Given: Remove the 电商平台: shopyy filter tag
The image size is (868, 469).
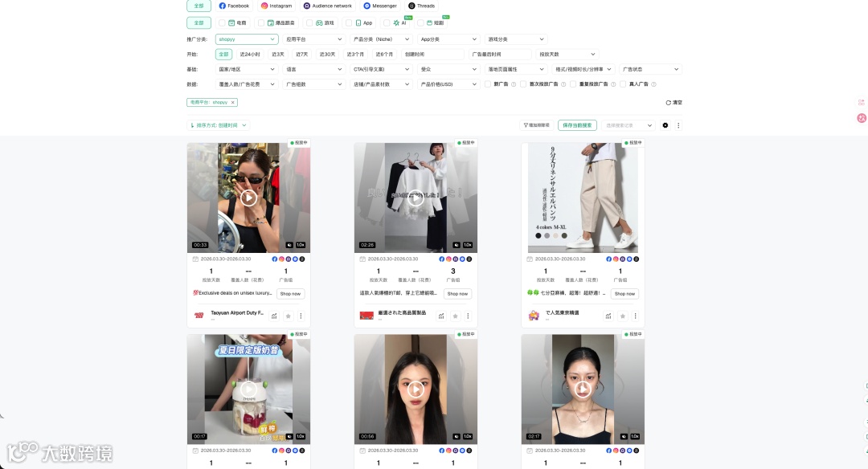Looking at the screenshot, I should (x=233, y=102).
